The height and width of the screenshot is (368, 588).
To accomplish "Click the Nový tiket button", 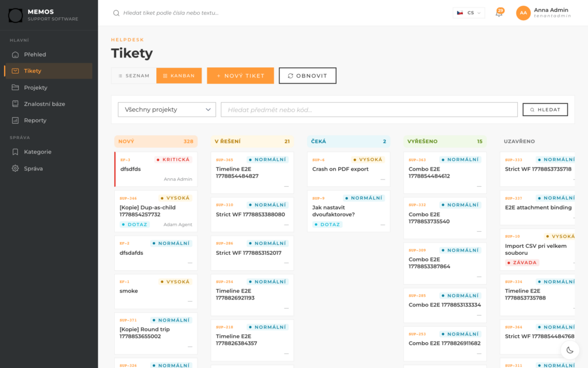I will point(241,76).
